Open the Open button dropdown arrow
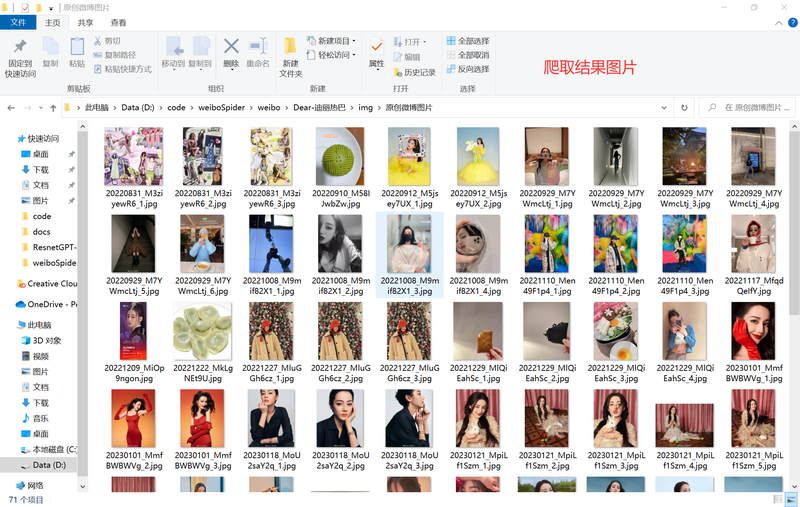This screenshot has height=507, width=800. [x=424, y=42]
